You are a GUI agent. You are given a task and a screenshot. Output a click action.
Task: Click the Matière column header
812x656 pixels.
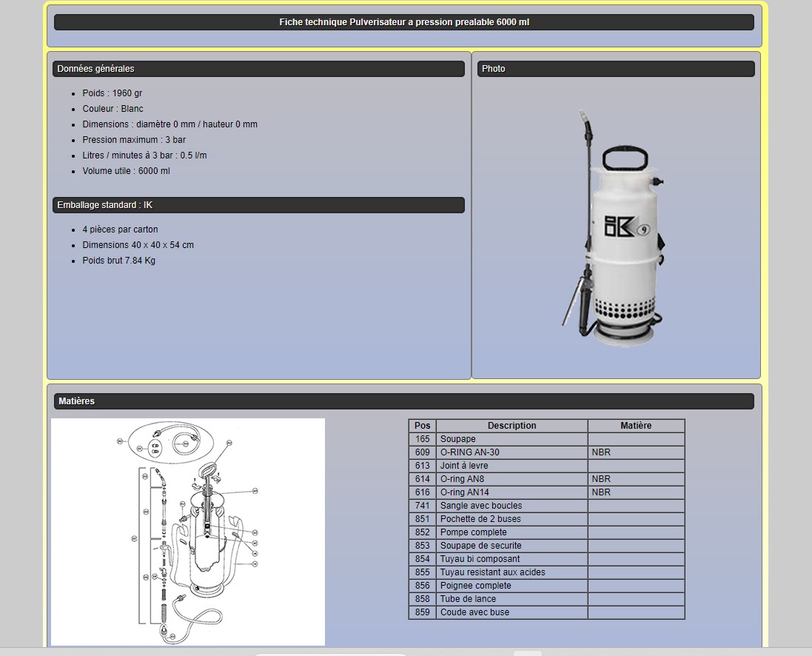[636, 426]
